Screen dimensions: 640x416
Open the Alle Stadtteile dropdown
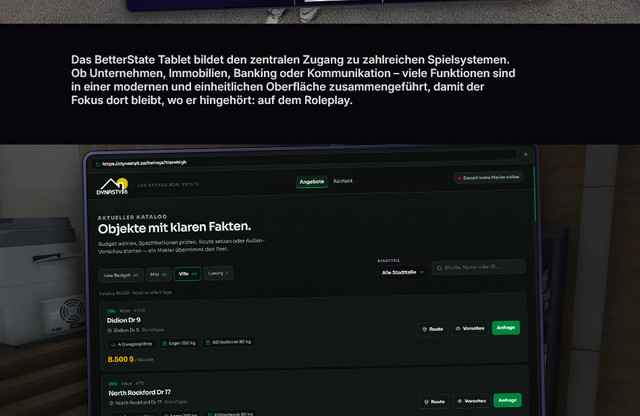(x=403, y=272)
